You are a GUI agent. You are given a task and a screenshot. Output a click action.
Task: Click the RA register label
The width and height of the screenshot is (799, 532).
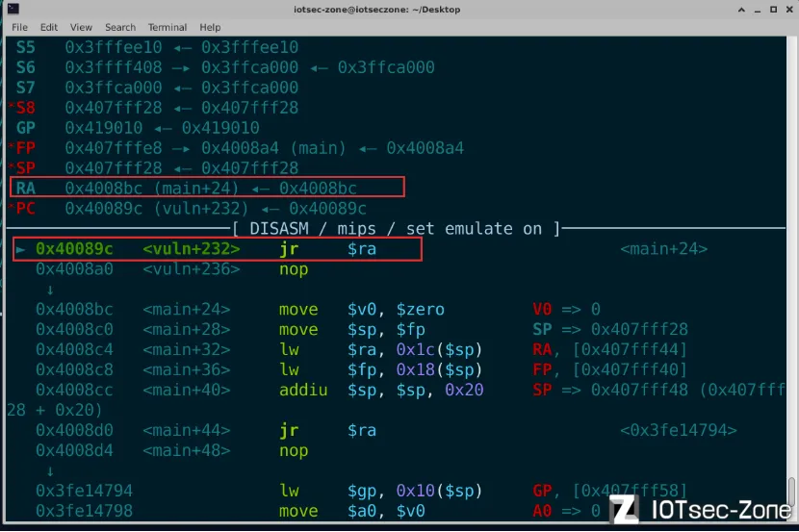tap(26, 189)
